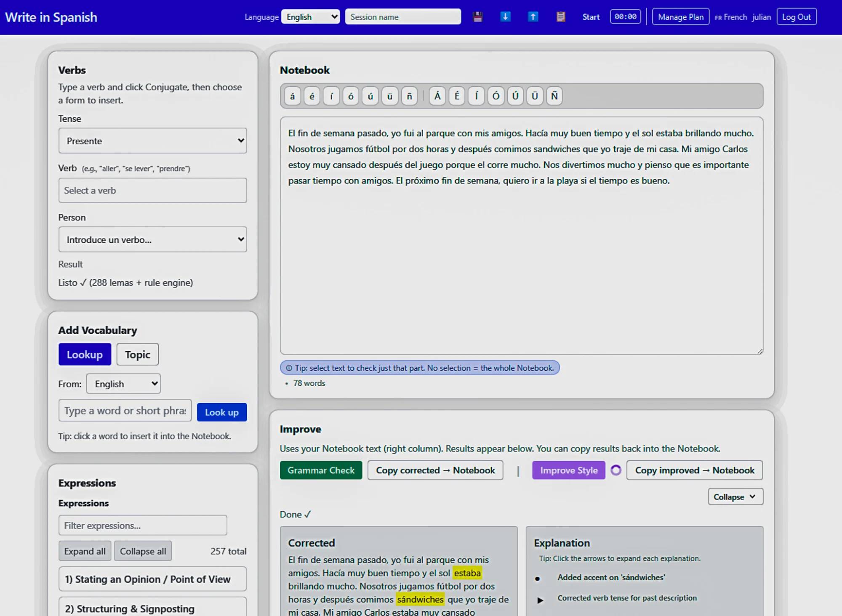The height and width of the screenshot is (616, 842).
Task: Select the Lookup tab
Action: [85, 354]
